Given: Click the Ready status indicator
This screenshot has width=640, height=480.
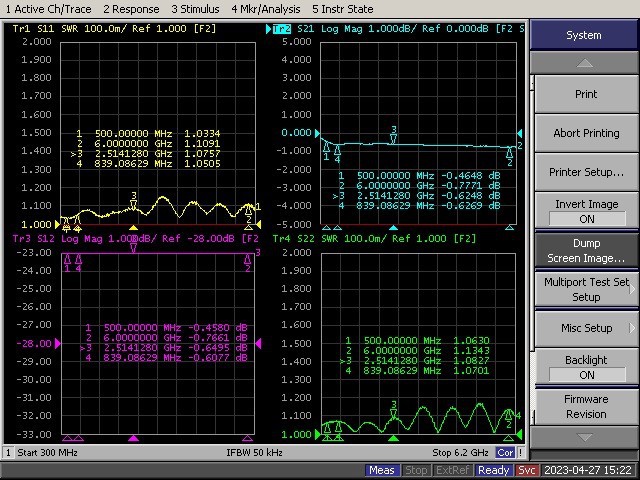Looking at the screenshot, I should (493, 470).
